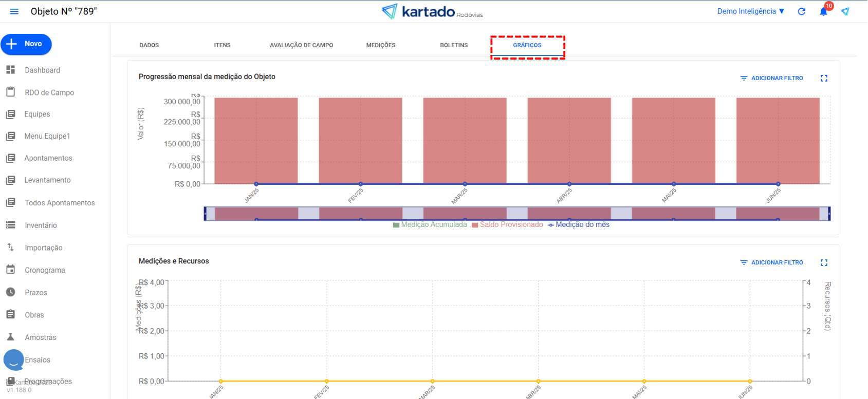Open the hamburger navigation menu
Image resolution: width=868 pixels, height=399 pixels.
(x=14, y=11)
